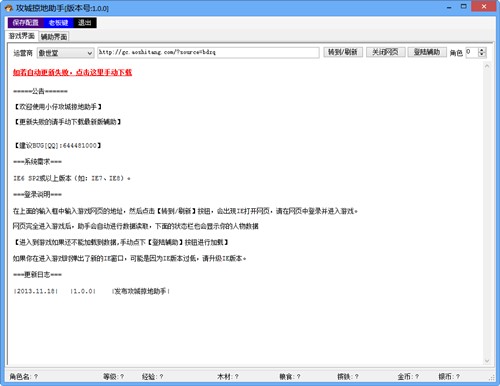Click the 银币 status bar entry

[449, 377]
